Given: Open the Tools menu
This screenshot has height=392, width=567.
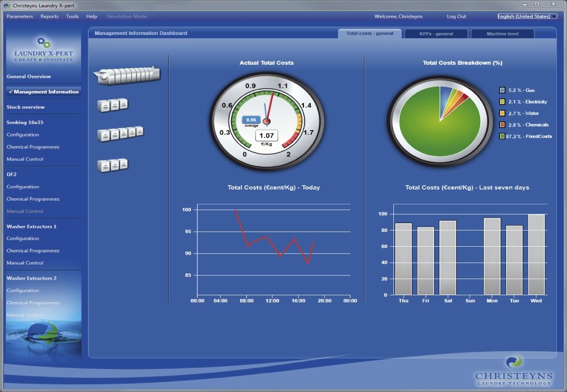Looking at the screenshot, I should (x=72, y=16).
